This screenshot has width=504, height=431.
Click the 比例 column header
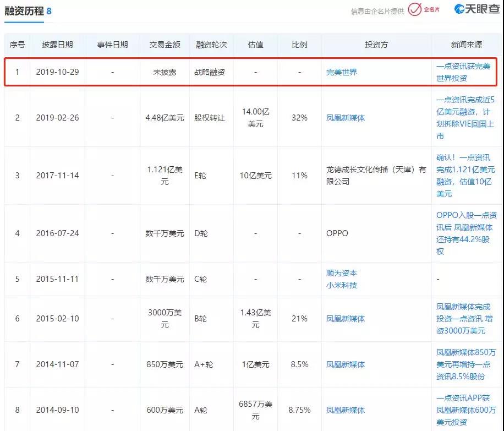point(299,45)
